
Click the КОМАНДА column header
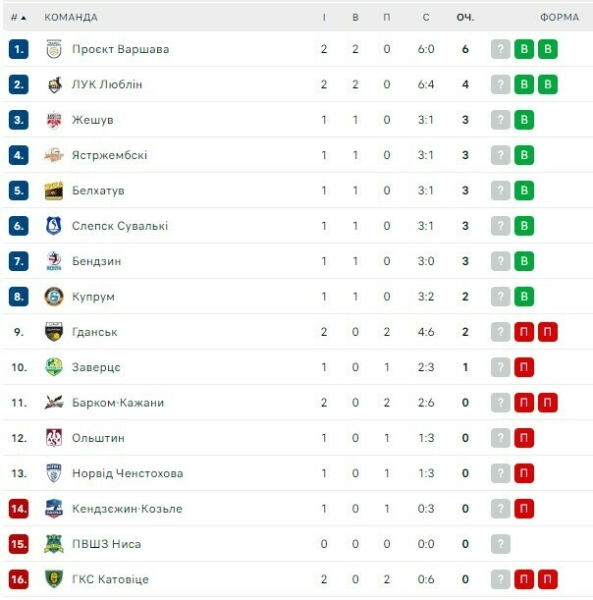tap(71, 18)
